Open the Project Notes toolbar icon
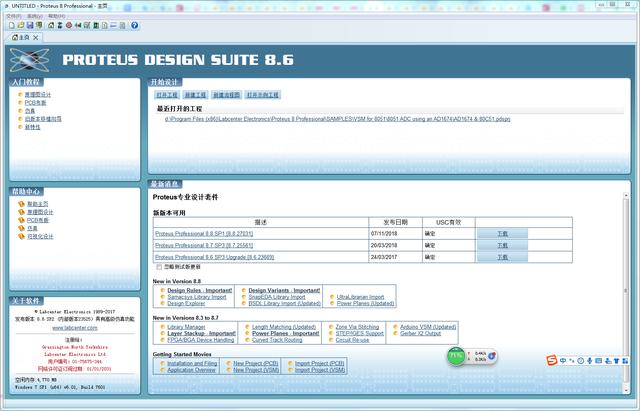 (122, 25)
